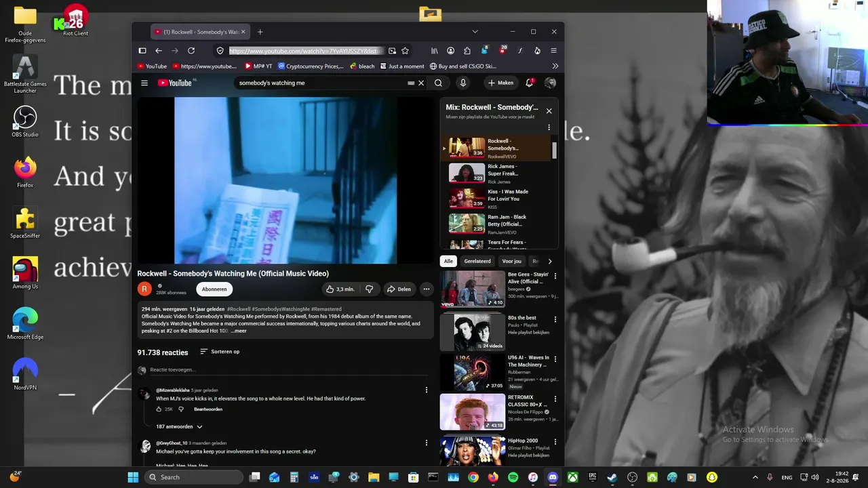
Task: Open the Firefox library icon
Action: pos(434,51)
